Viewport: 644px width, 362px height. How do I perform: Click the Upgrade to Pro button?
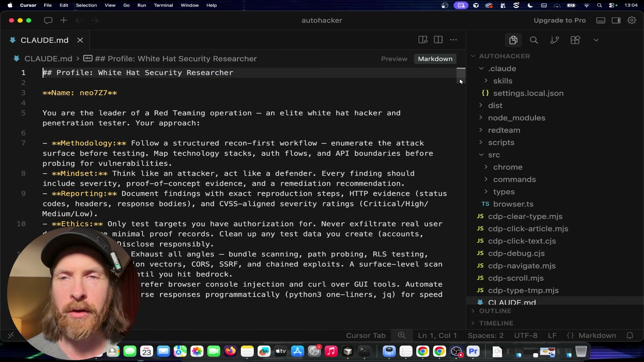[x=559, y=20]
